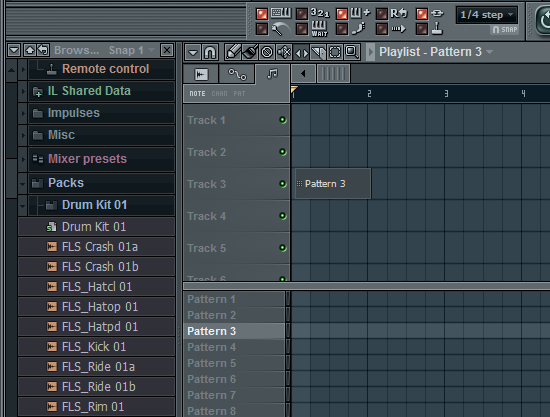
Task: Open the Playlist - Pattern 3 title dropdown
Action: [436, 52]
